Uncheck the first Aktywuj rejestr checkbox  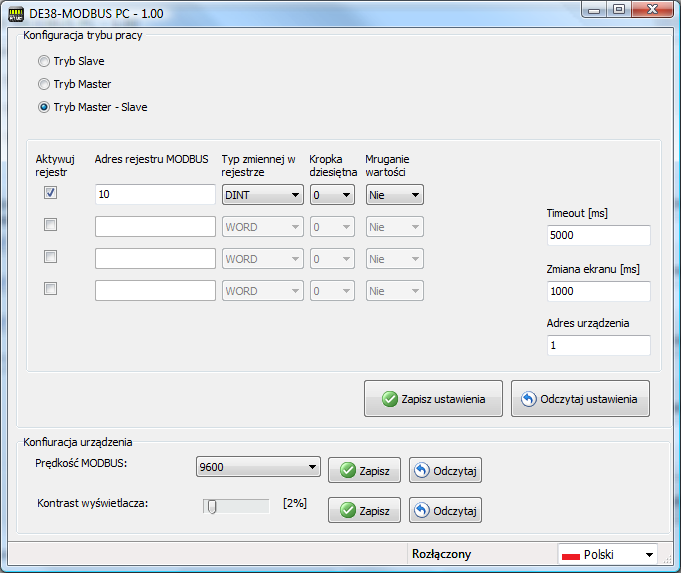(50, 192)
